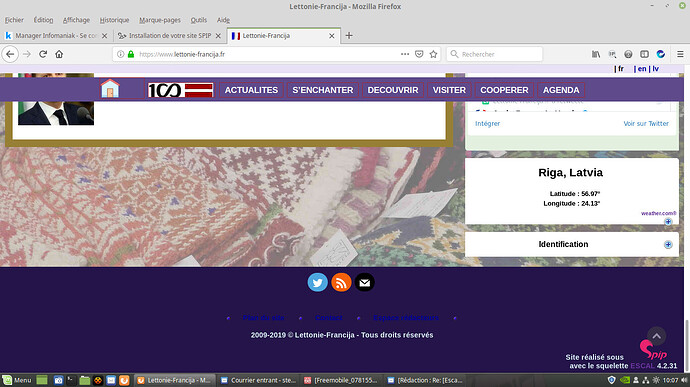
Task: Switch site language to lv
Action: (656, 69)
